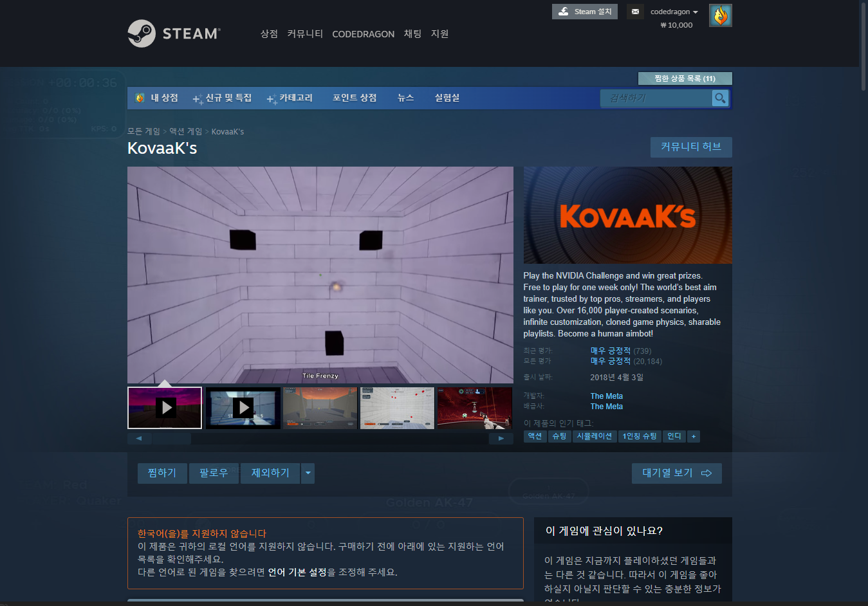Open the mail notification envelope icon
Image resolution: width=868 pixels, height=606 pixels.
pos(635,12)
